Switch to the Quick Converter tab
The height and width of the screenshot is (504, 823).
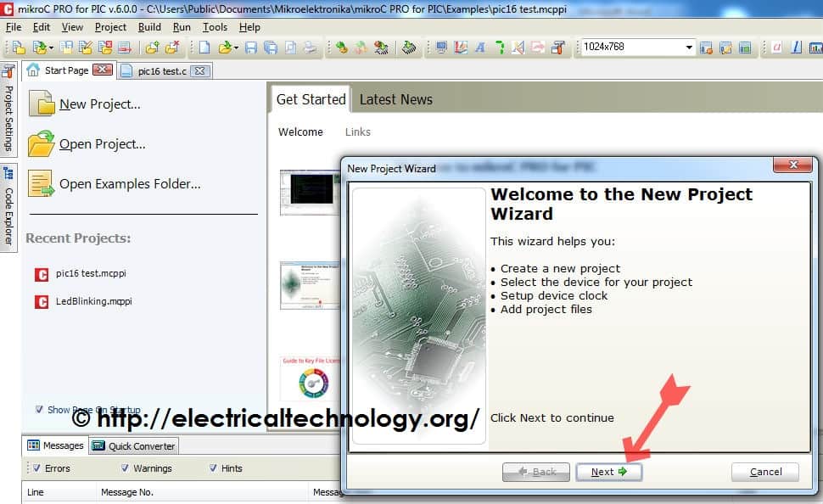click(x=134, y=445)
